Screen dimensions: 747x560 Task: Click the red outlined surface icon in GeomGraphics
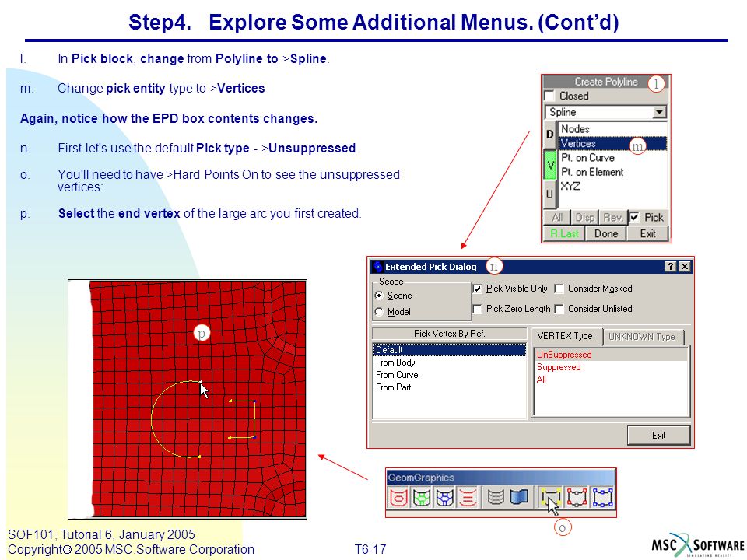[x=398, y=498]
